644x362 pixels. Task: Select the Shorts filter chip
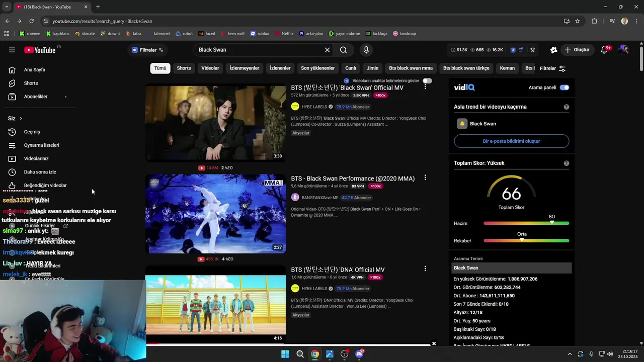click(x=184, y=68)
